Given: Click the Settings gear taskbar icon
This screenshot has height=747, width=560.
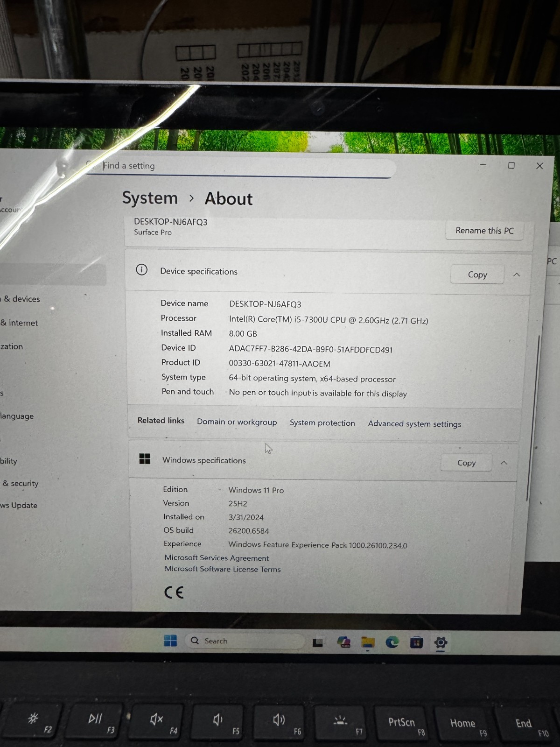Looking at the screenshot, I should [441, 643].
